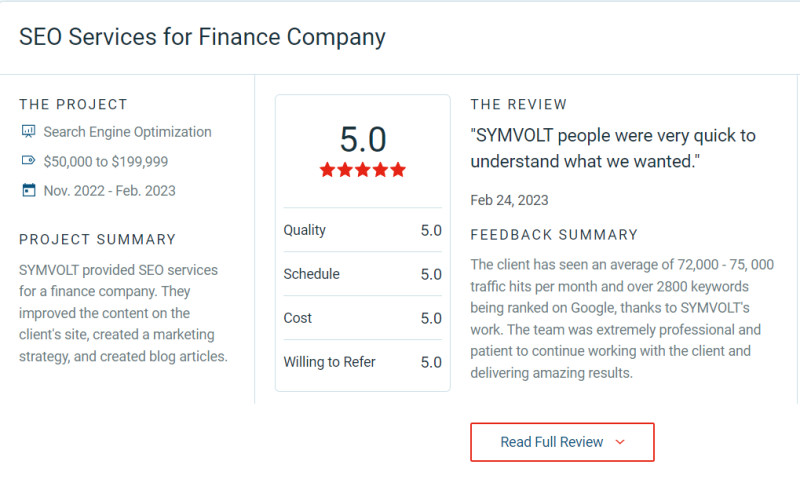Screen dimensions: 800x480
Task: Click the budget price tag icon
Action: (28, 161)
